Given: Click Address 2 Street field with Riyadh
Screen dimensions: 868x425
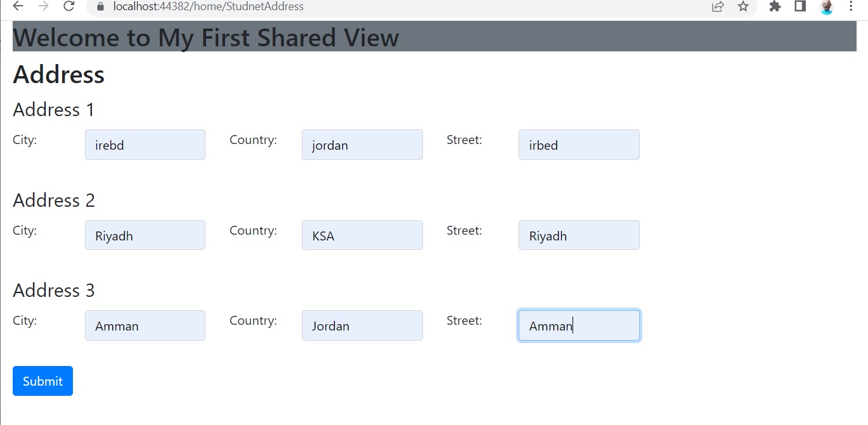Looking at the screenshot, I should 579,235.
